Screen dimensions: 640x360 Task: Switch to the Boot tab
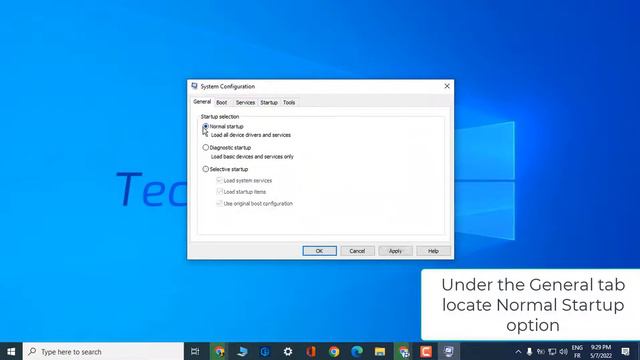click(222, 102)
